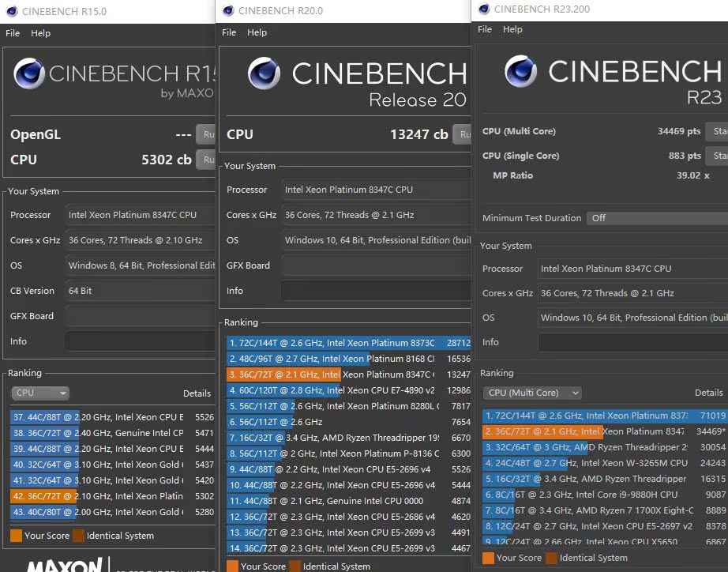Select R23 ranking row 1 scoring 71019
This screenshot has width=728, height=572.
pyautogui.click(x=605, y=416)
